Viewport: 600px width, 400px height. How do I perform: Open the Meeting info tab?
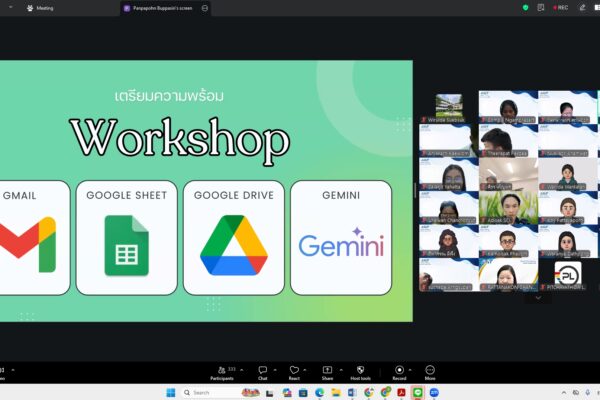click(x=40, y=8)
